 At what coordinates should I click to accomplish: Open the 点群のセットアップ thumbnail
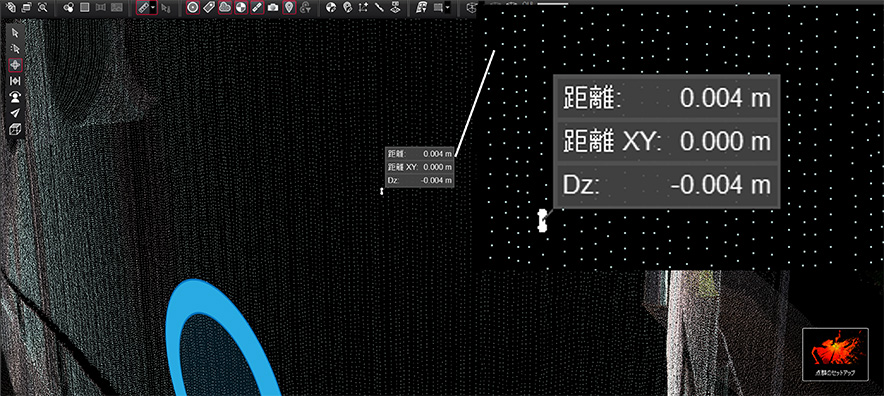tap(836, 354)
